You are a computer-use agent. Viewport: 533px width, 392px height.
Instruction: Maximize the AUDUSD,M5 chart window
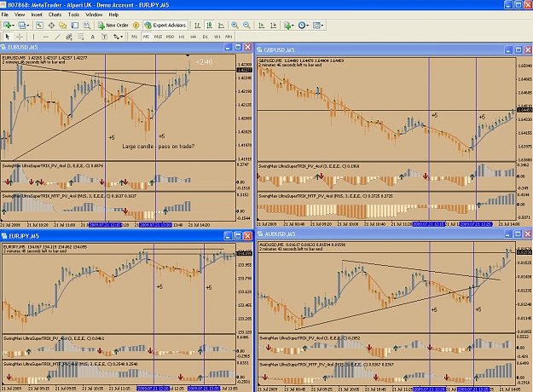tap(518, 233)
